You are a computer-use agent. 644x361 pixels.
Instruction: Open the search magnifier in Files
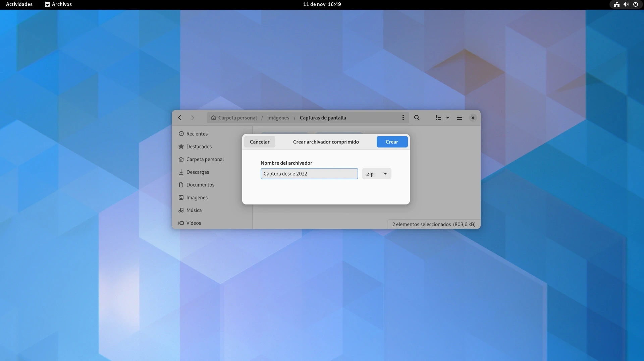[417, 118]
